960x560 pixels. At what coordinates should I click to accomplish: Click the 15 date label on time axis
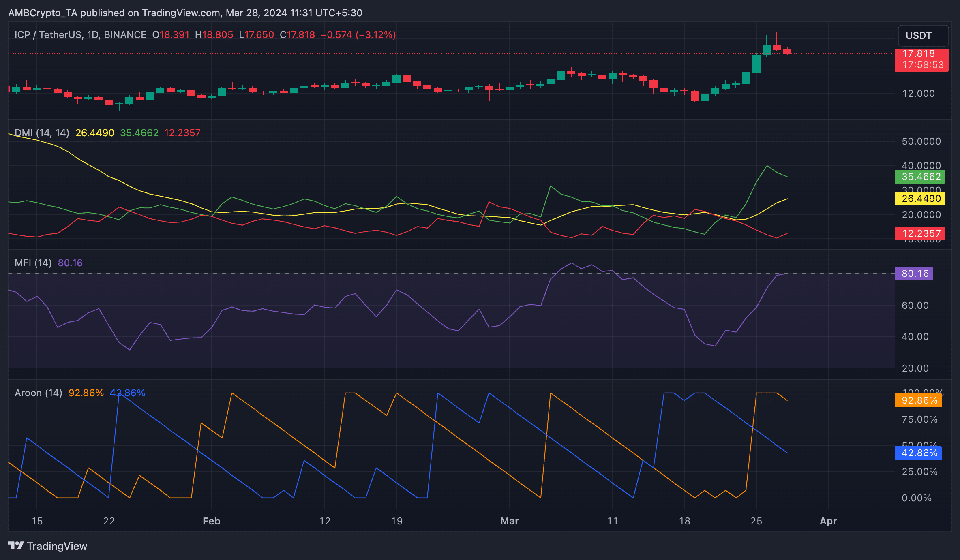(37, 521)
